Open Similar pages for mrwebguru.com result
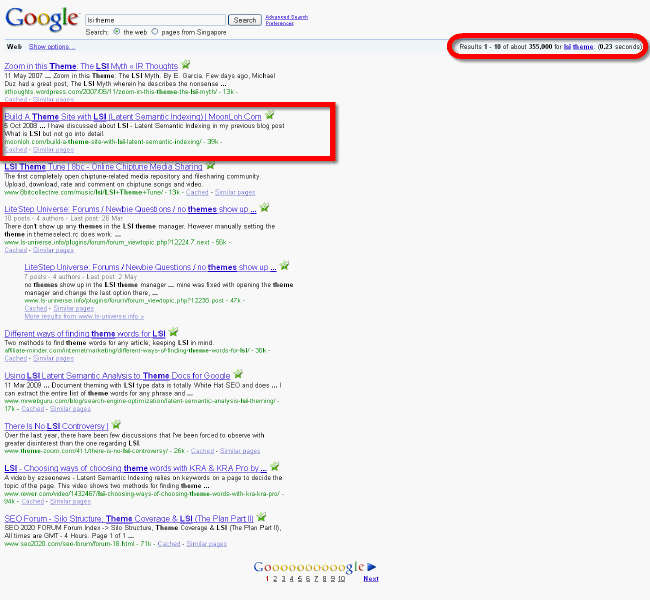Viewport: 650px width, 600px height. point(70,409)
